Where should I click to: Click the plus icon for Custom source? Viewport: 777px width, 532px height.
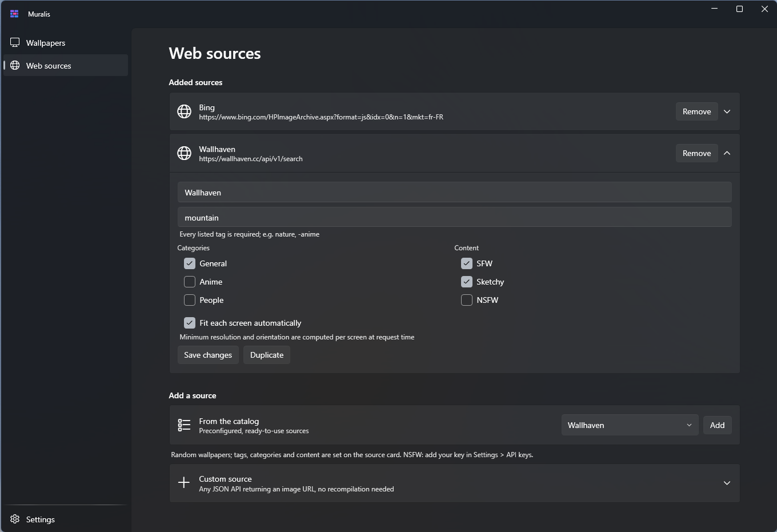coord(184,483)
